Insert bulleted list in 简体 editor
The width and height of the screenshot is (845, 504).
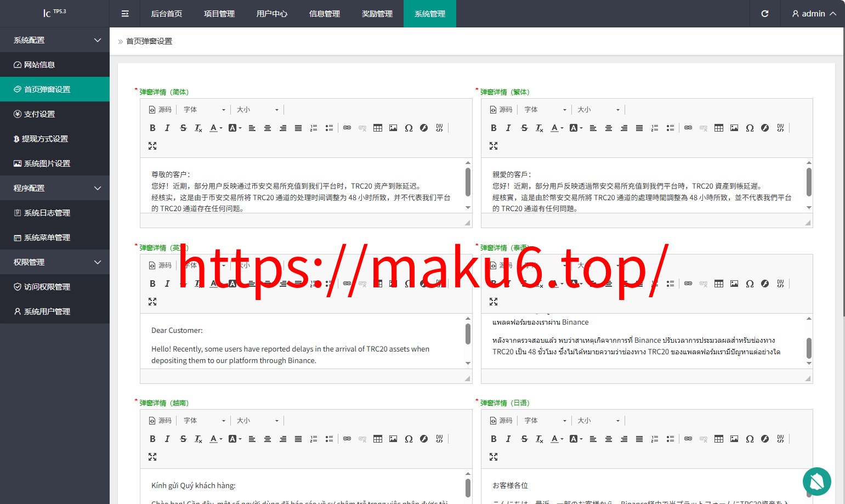(329, 128)
